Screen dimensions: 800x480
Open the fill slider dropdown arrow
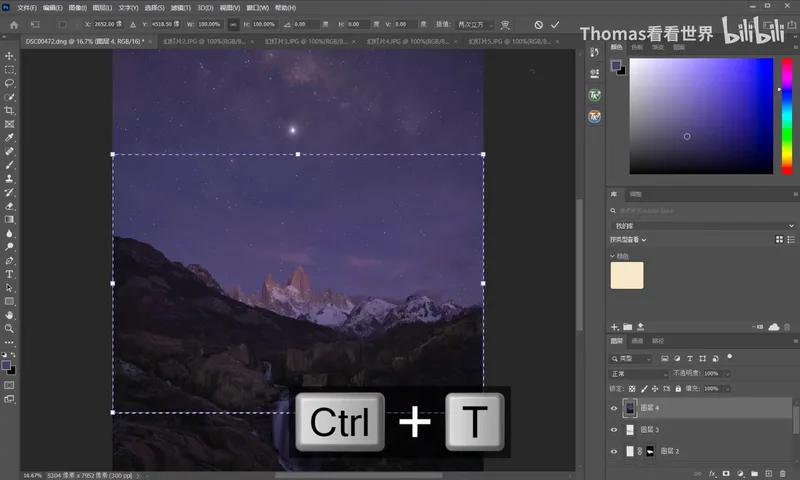[727, 389]
